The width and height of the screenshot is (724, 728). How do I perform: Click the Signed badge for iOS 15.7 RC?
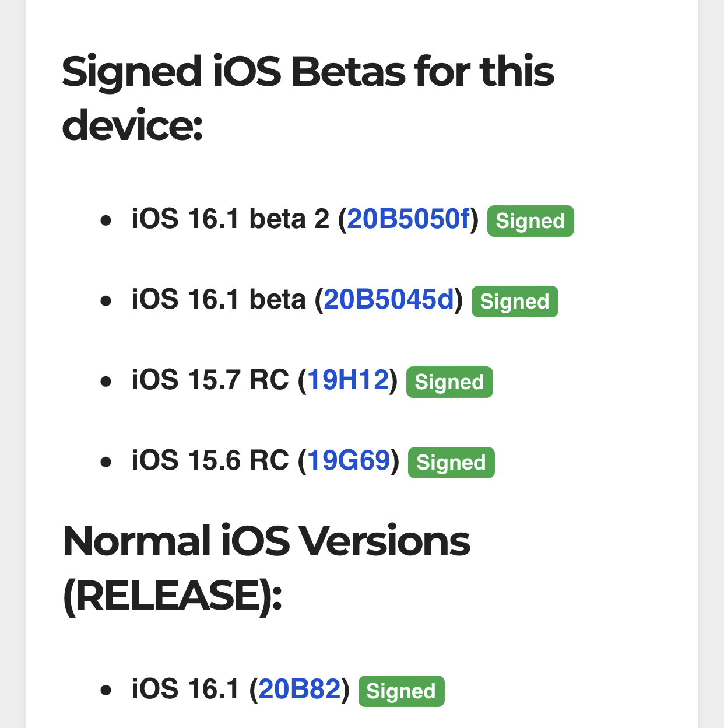point(449,382)
